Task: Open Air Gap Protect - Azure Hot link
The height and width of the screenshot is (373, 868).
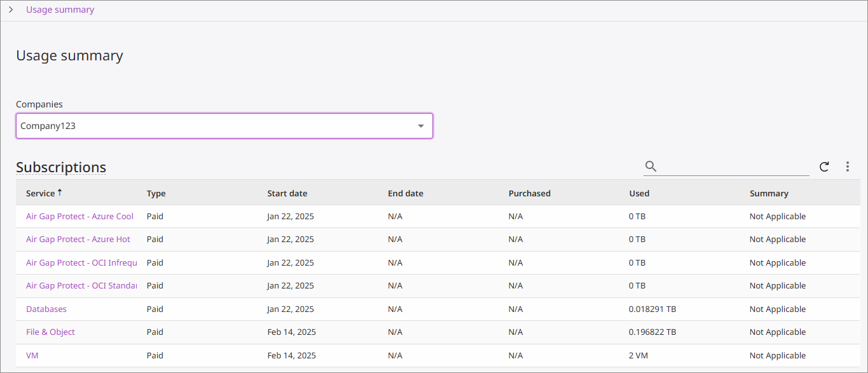Action: point(78,239)
